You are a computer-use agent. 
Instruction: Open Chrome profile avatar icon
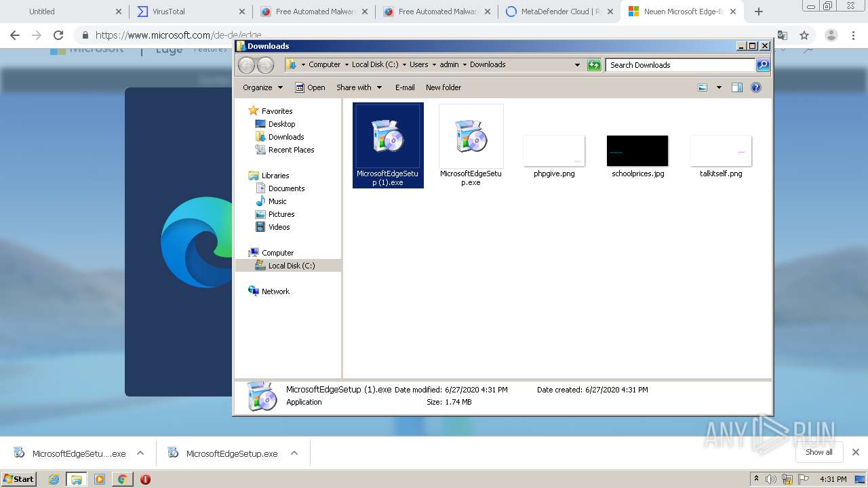tap(831, 35)
